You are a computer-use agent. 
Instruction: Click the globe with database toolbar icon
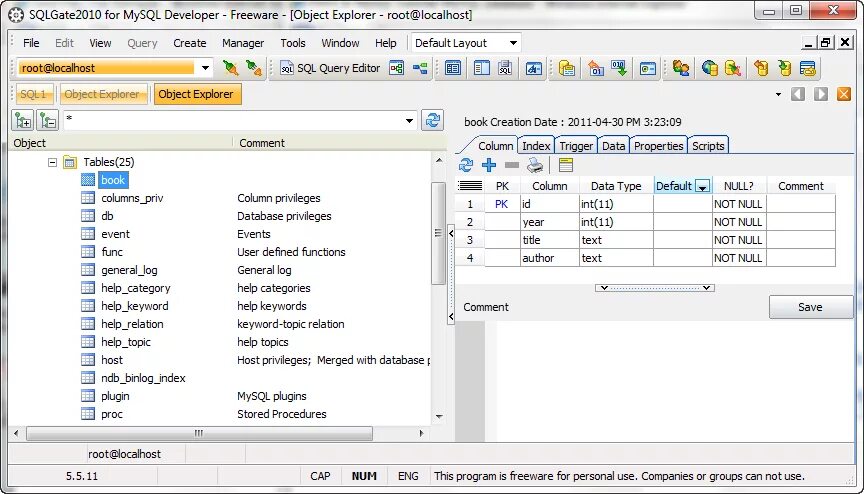710,68
